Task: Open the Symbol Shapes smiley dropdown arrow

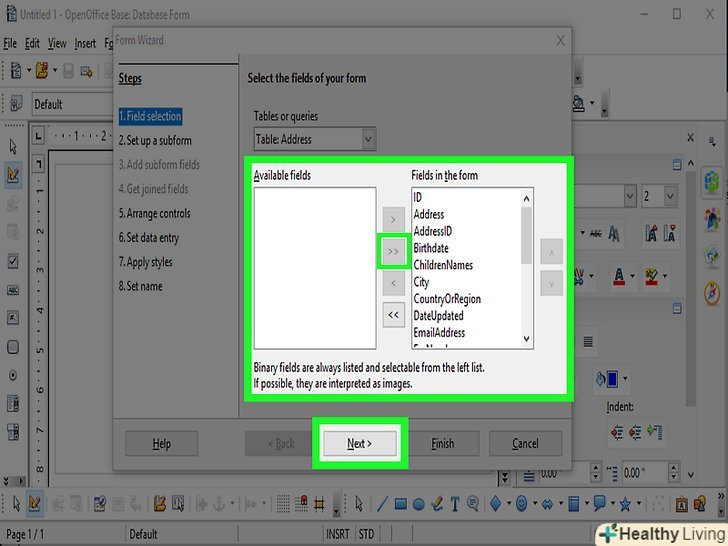Action: (x=535, y=503)
